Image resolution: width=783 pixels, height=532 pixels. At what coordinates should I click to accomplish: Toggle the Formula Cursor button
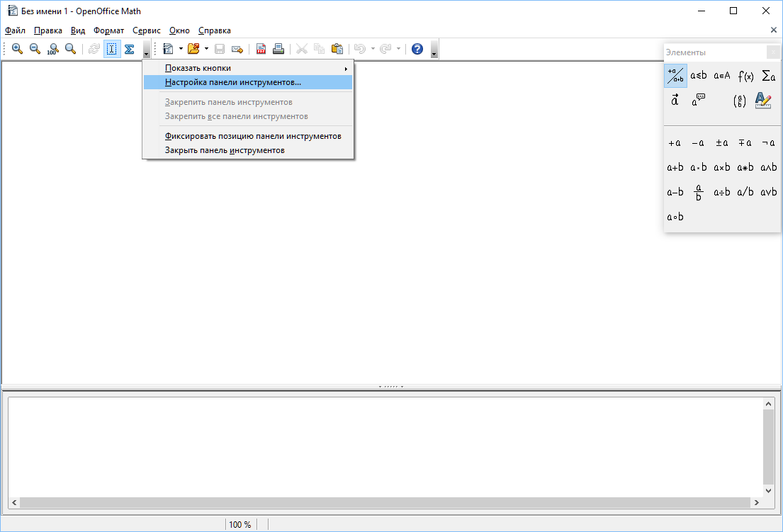click(x=112, y=49)
